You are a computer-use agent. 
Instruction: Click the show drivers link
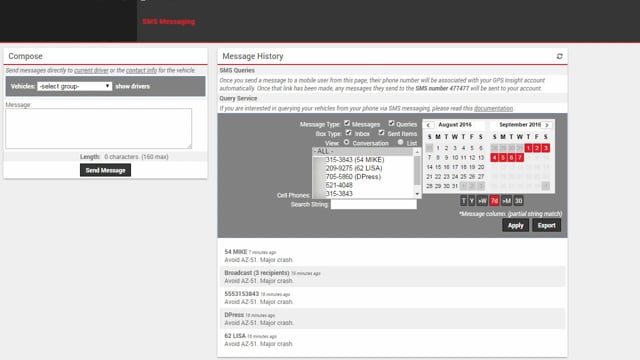click(x=132, y=87)
